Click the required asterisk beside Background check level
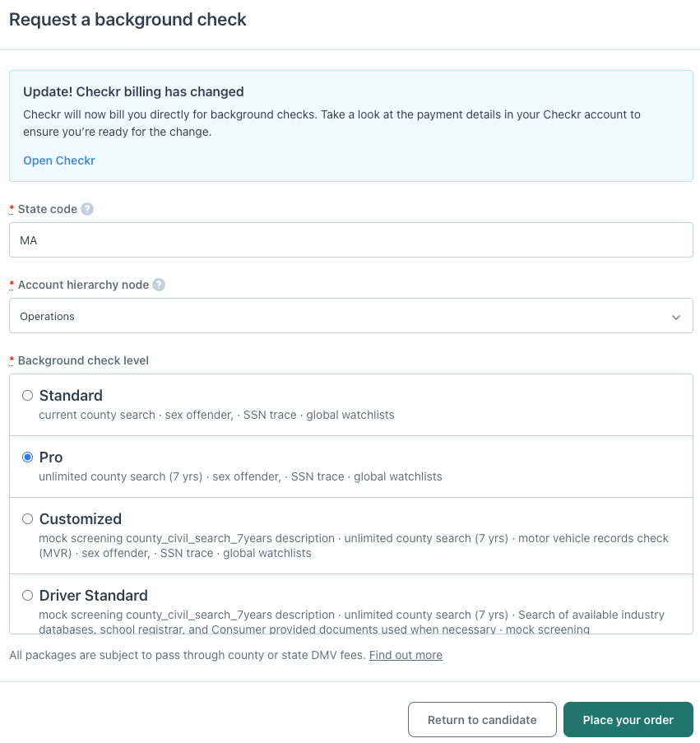Screen dimensions: 700x743 pos(11,360)
